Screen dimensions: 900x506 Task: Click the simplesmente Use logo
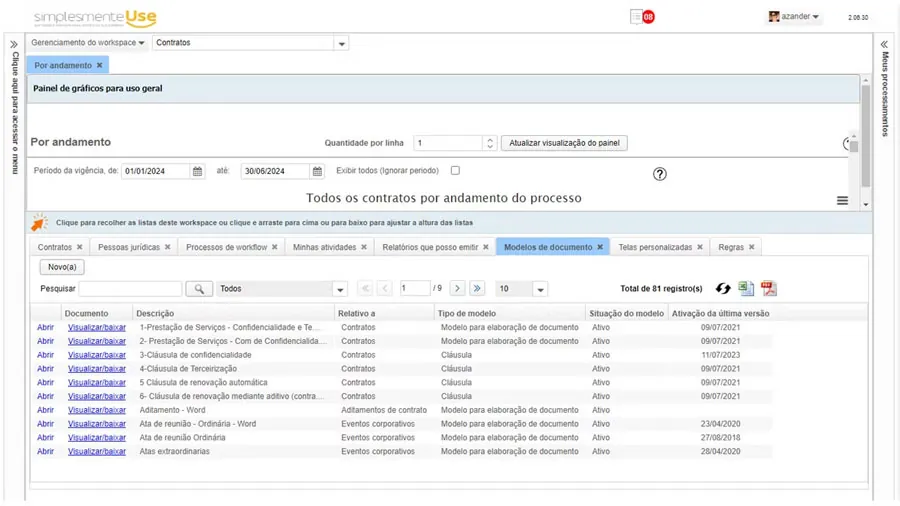point(95,18)
